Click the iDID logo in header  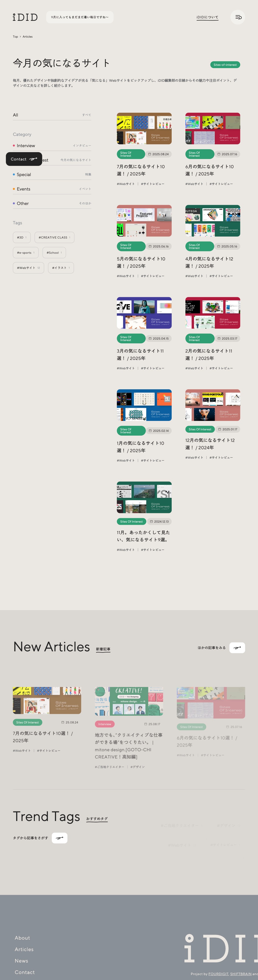point(25,17)
